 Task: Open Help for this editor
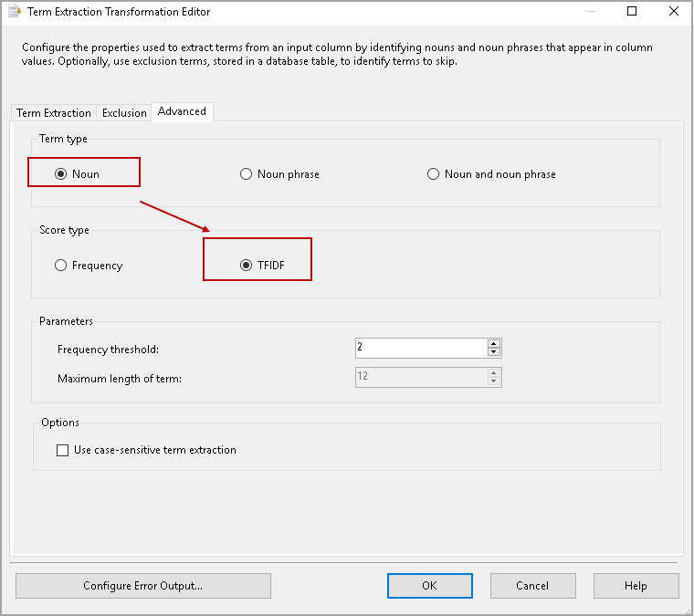(636, 586)
